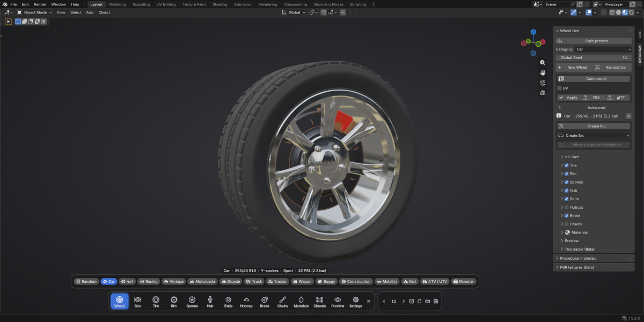The width and height of the screenshot is (644, 322).
Task: Enable the Chains checkbox
Action: (x=567, y=224)
